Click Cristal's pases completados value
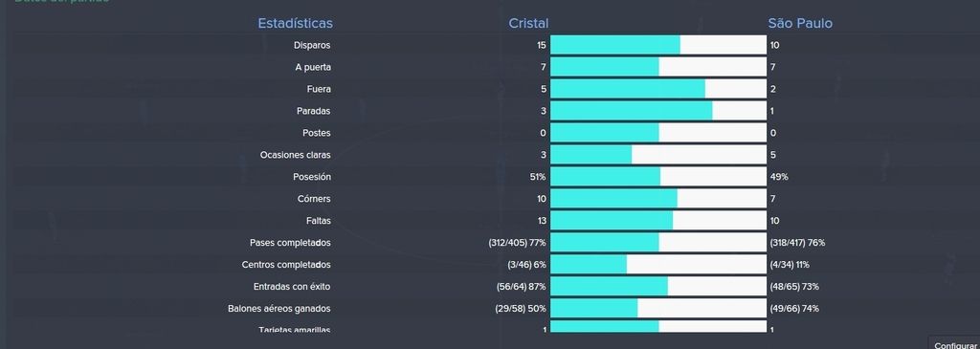Screen dimensions: 980x349 coord(517,242)
